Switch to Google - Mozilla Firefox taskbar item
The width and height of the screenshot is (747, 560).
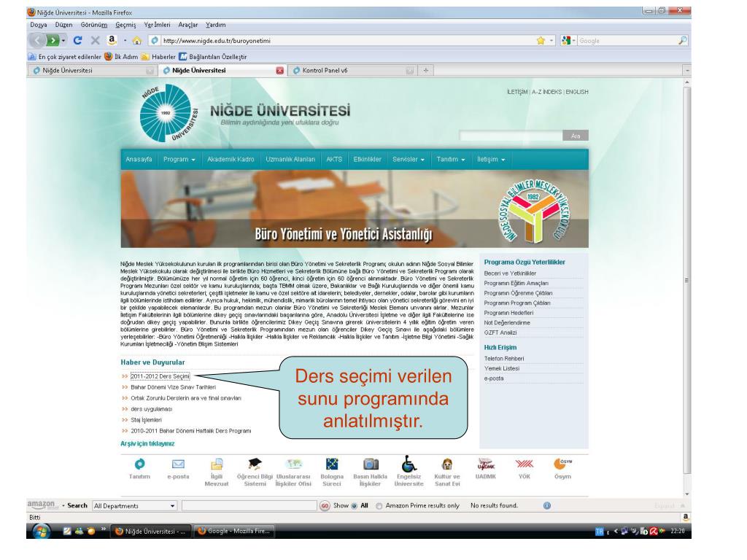(x=233, y=531)
